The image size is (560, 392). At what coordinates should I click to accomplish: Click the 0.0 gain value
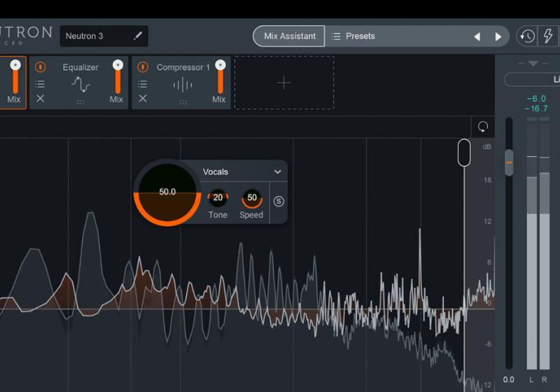(x=509, y=379)
